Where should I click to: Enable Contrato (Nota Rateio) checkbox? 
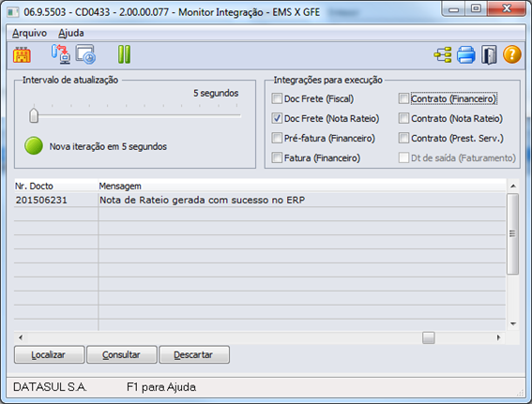click(403, 118)
